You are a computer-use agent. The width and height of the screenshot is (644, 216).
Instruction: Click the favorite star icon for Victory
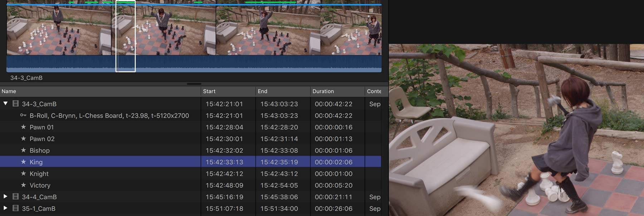pyautogui.click(x=24, y=185)
